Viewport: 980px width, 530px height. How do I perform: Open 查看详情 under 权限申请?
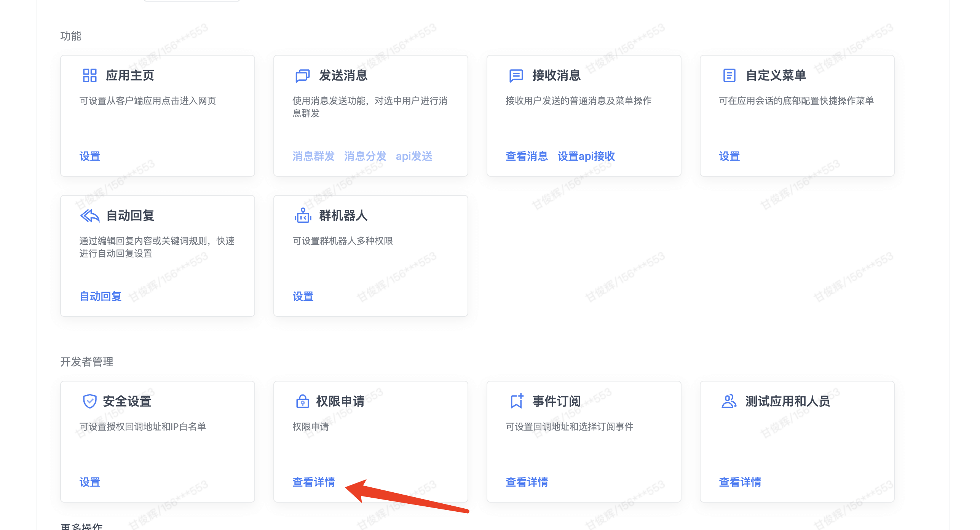(313, 482)
